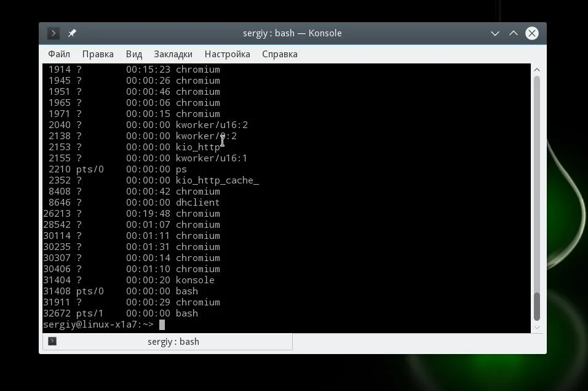Screen dimensions: 588x391
Task: Click the line for PID 1965
Action: click(134, 103)
